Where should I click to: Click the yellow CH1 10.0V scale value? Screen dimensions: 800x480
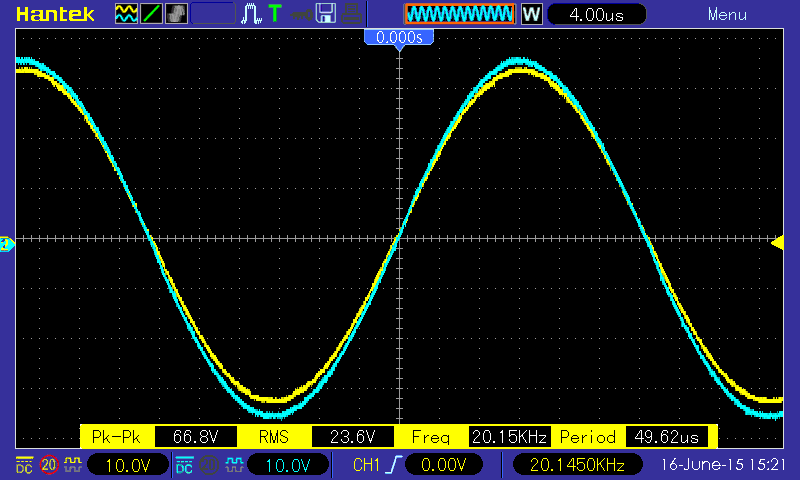click(128, 465)
